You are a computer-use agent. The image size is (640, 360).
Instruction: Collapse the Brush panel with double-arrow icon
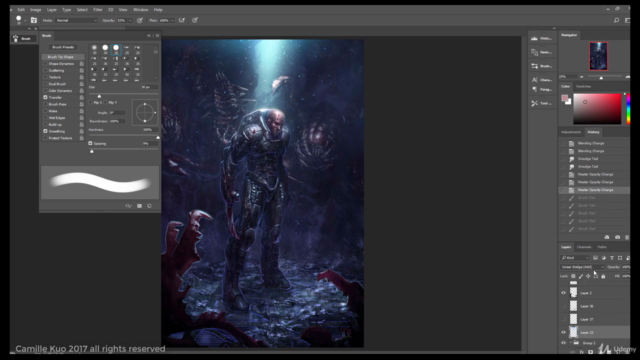point(149,36)
